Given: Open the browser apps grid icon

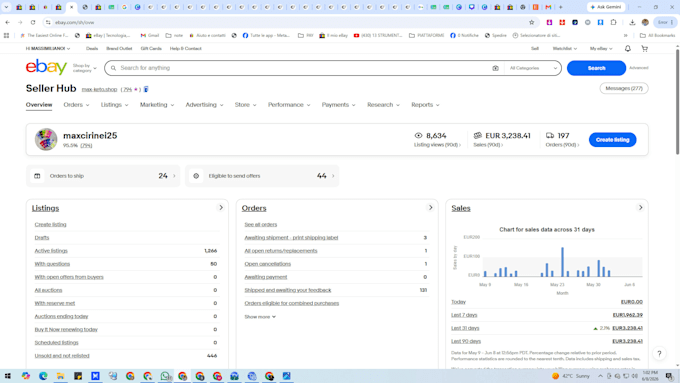Looking at the screenshot, I should click(x=7, y=36).
